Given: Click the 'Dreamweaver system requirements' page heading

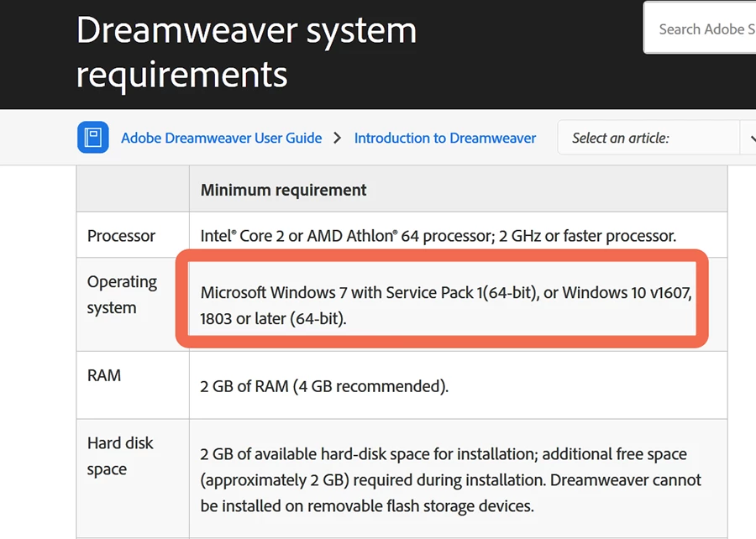Looking at the screenshot, I should coord(246,51).
